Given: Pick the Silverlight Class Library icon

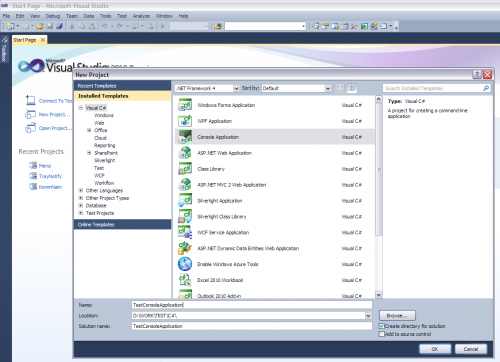Looking at the screenshot, I should (185, 217).
